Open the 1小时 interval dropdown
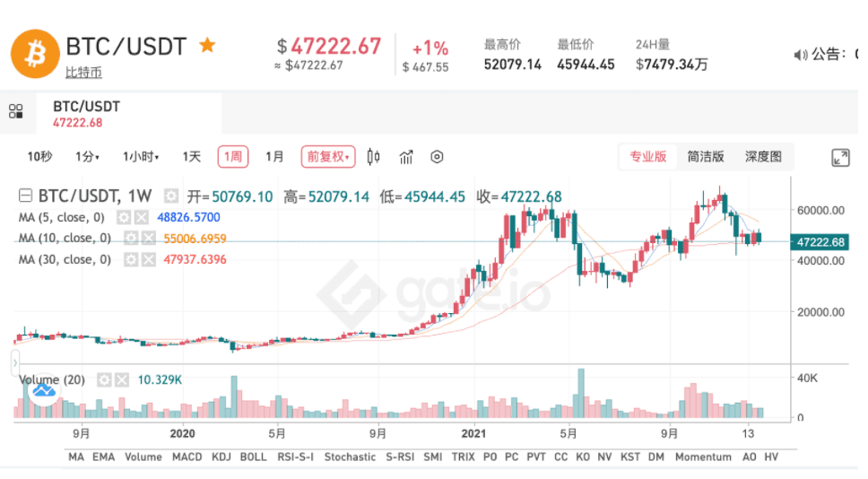Viewport: 868px width, 479px height. pyautogui.click(x=141, y=157)
